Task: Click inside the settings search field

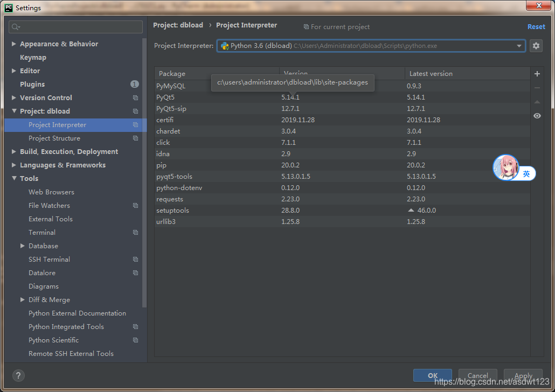Action: [76, 27]
